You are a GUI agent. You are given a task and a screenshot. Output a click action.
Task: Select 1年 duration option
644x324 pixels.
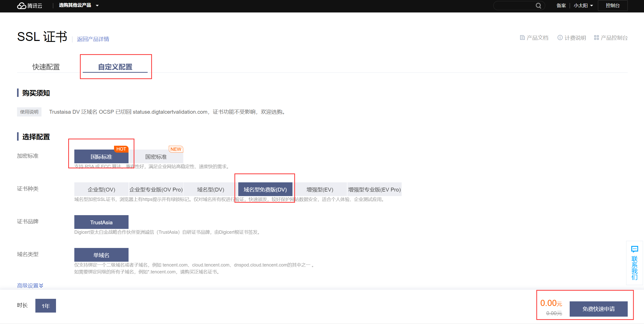click(46, 306)
